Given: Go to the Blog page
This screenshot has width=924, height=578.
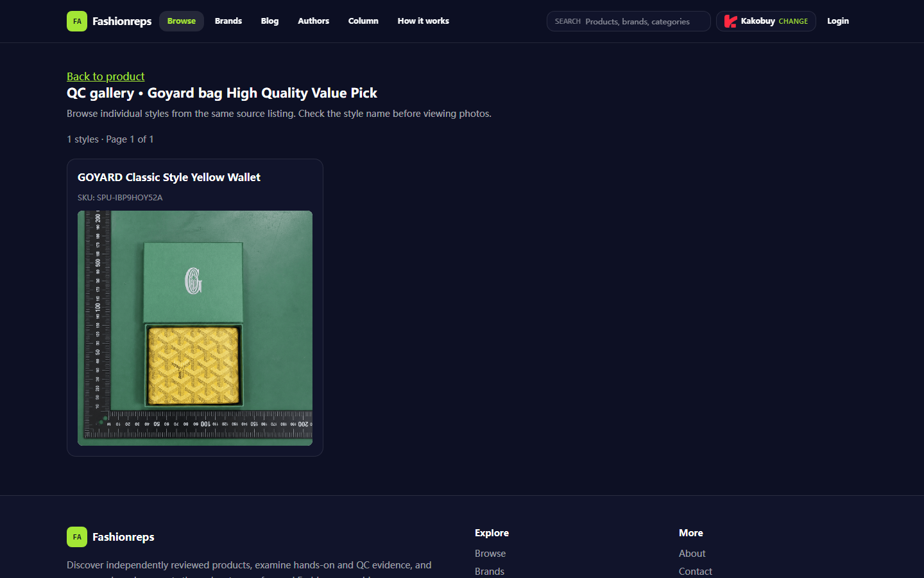Looking at the screenshot, I should tap(269, 21).
